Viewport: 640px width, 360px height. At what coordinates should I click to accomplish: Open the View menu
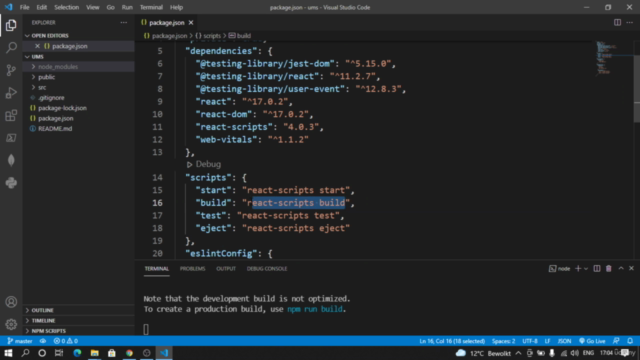point(93,7)
